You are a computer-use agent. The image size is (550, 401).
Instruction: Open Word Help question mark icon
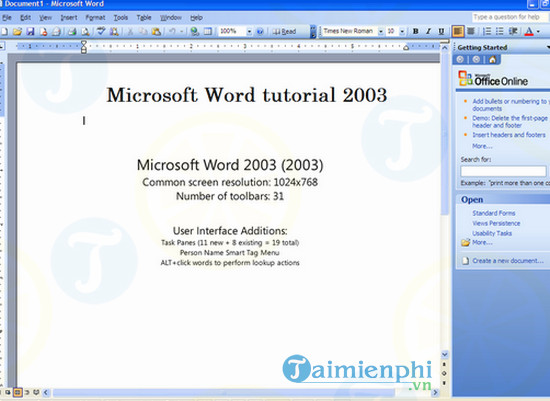(x=260, y=32)
